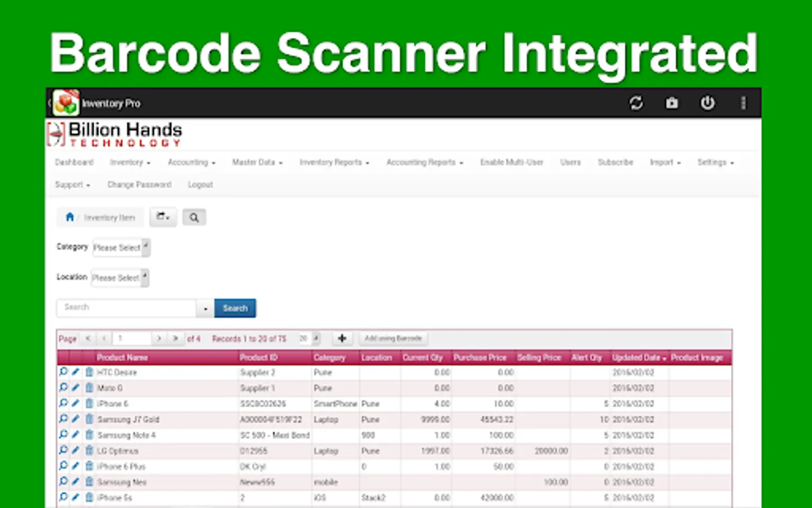Click the magnifier search toolbar button
The height and width of the screenshot is (508, 812).
pyautogui.click(x=194, y=217)
